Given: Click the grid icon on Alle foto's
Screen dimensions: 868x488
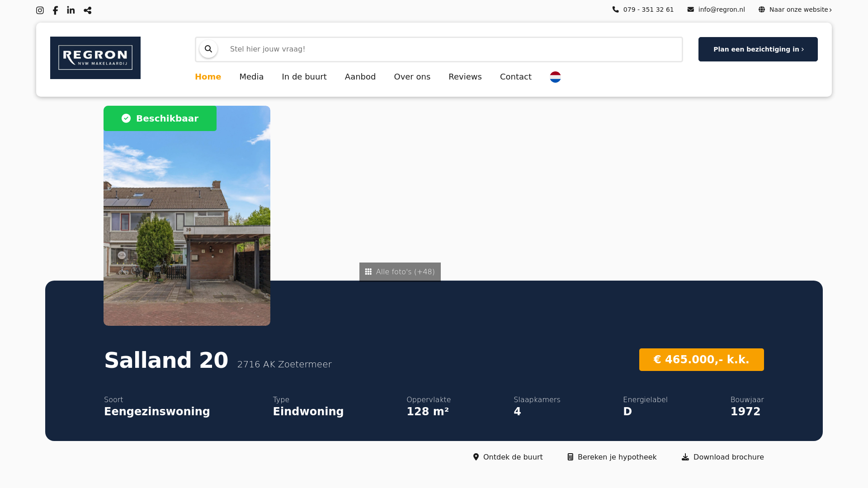Looking at the screenshot, I should (x=368, y=272).
